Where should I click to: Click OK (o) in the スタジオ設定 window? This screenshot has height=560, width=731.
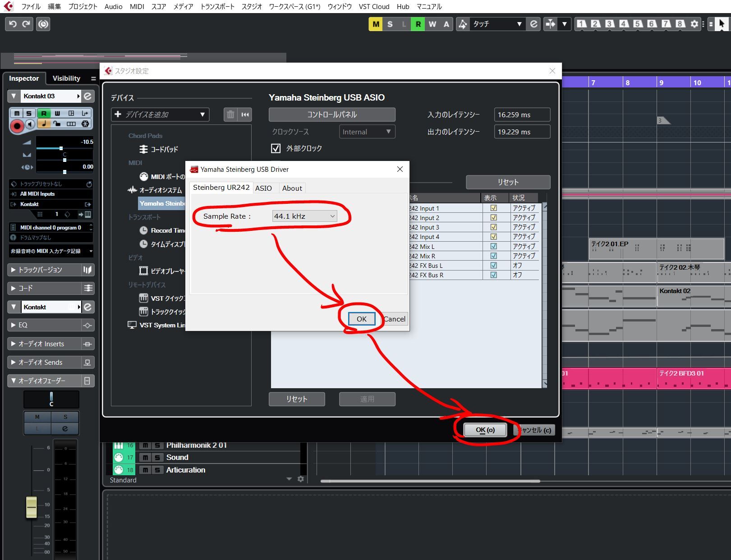click(x=485, y=430)
